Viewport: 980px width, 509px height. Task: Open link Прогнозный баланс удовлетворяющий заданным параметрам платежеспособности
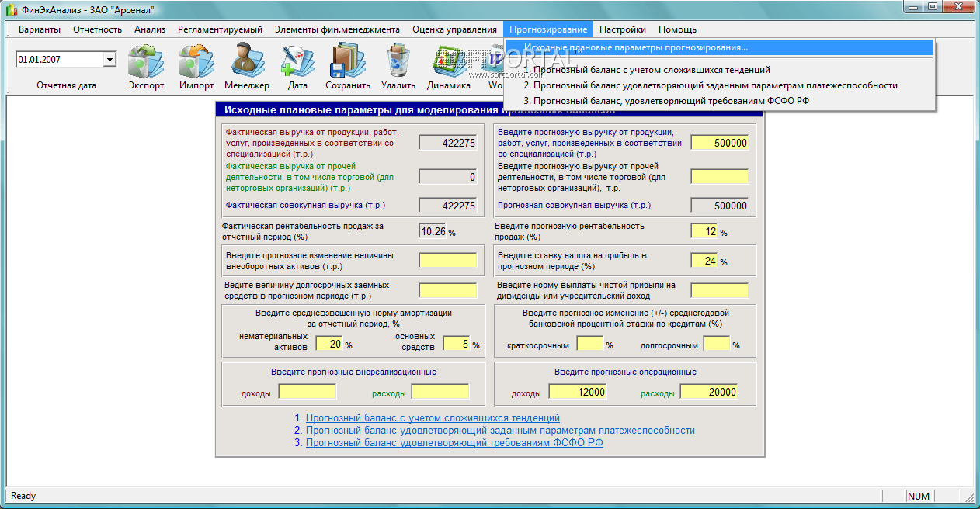[500, 430]
